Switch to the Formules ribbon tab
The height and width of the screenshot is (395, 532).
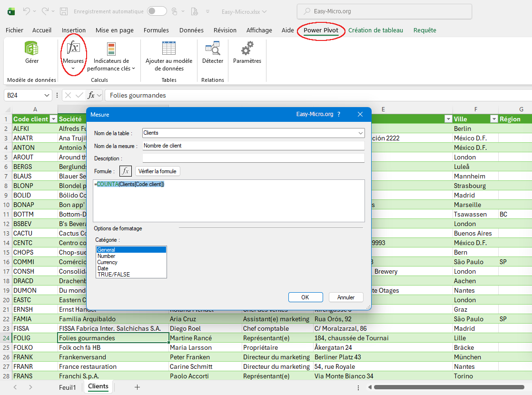coord(156,30)
